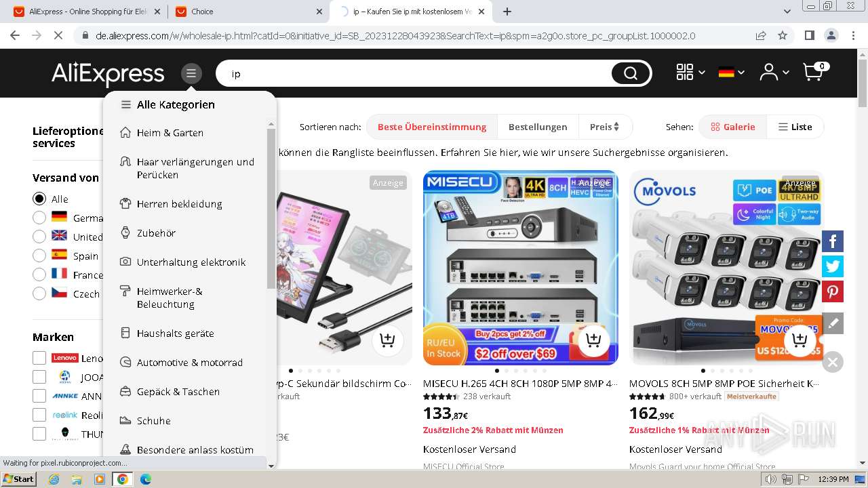The width and height of the screenshot is (868, 488).
Task: Click the watch icon for Zubehör
Action: pyautogui.click(x=125, y=232)
